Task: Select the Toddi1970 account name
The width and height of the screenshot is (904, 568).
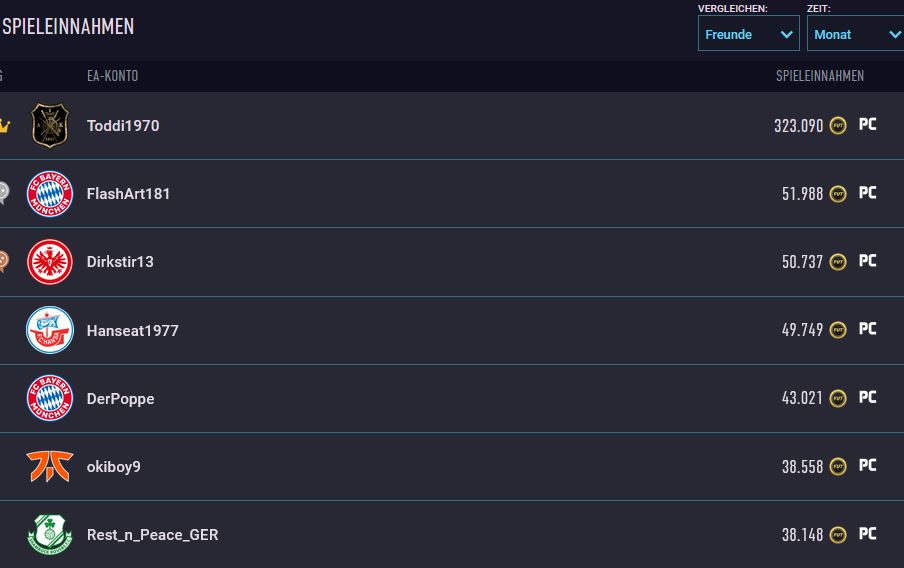Action: (123, 126)
